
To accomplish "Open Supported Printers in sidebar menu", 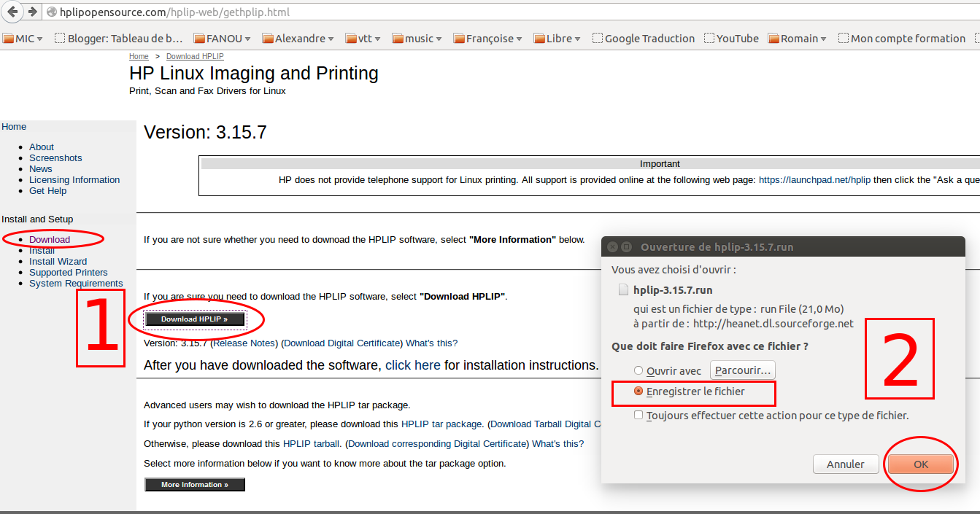I will coord(69,272).
